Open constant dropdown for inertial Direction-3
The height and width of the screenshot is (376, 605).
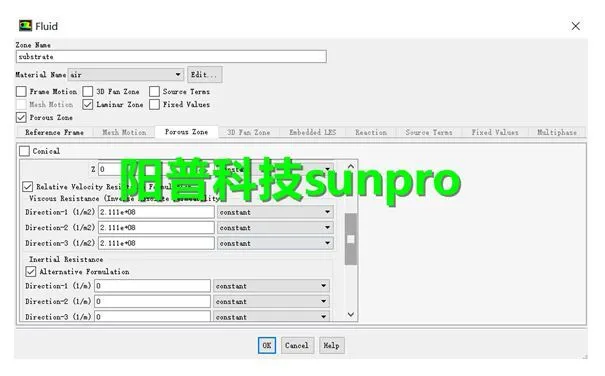point(271,316)
